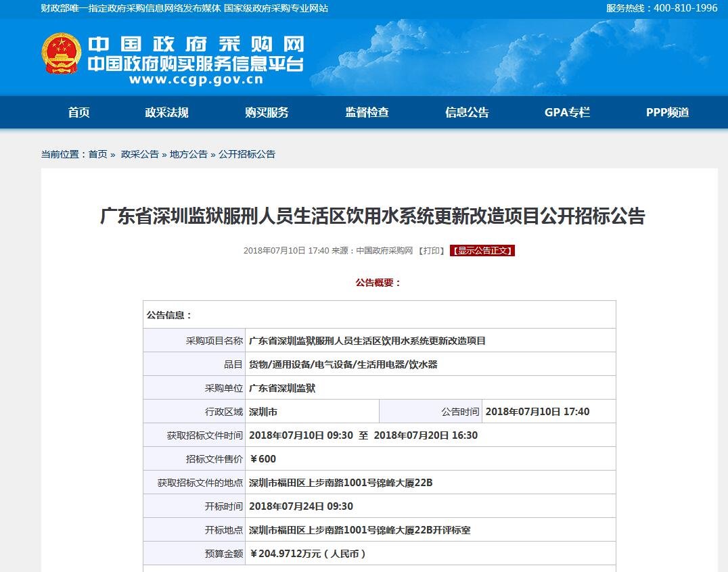Switch to the GPA专栏 section
The height and width of the screenshot is (572, 728).
coord(568,112)
